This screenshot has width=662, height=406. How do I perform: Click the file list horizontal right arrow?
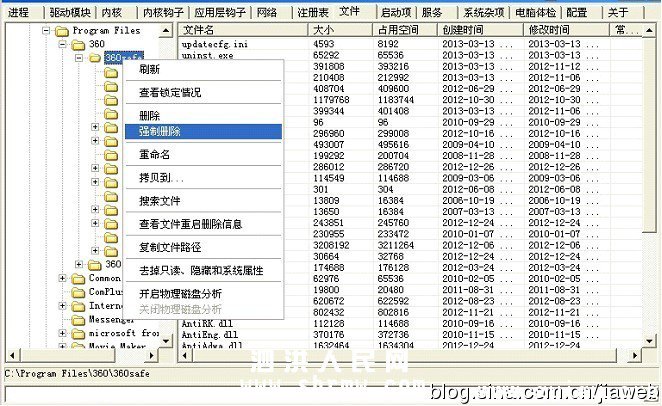point(635,355)
